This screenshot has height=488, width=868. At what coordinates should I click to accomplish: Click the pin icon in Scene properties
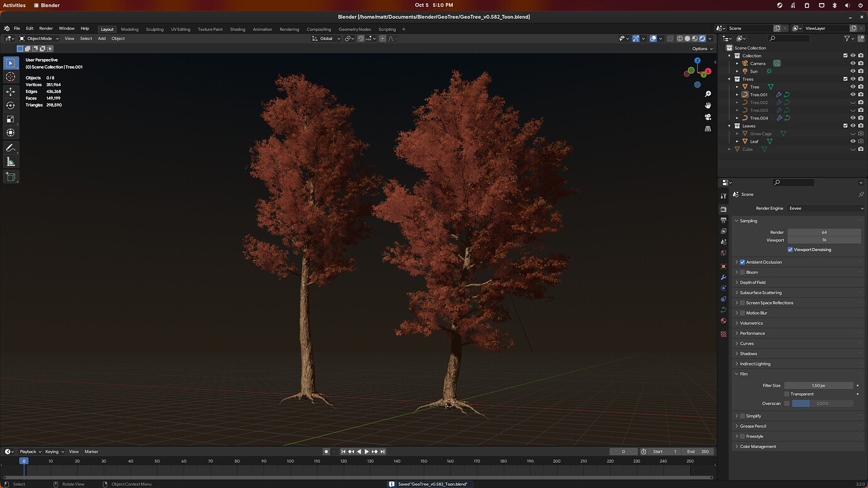click(861, 194)
